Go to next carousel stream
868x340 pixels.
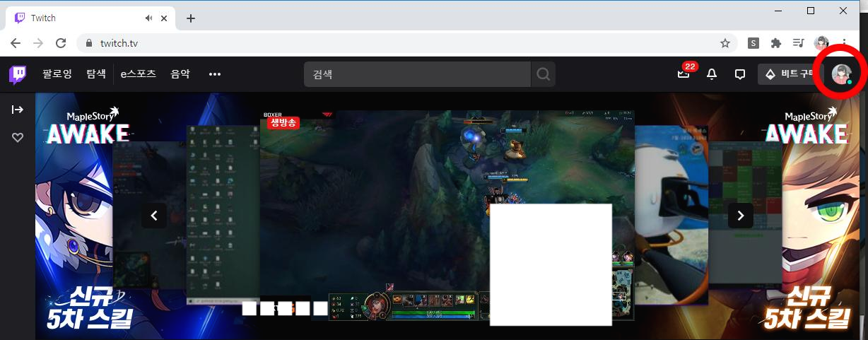[741, 216]
